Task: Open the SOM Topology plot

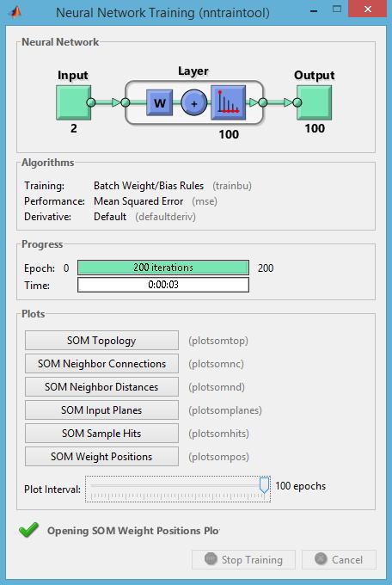Action: click(101, 341)
